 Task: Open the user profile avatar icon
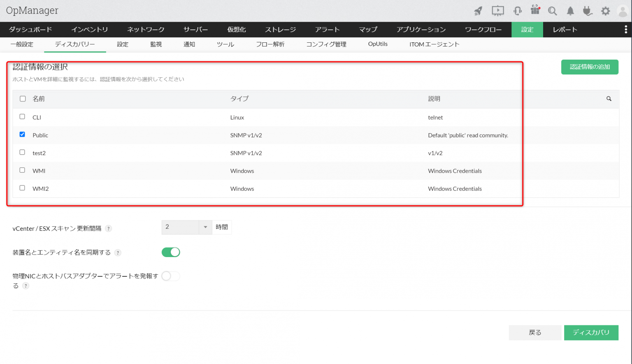click(x=623, y=11)
